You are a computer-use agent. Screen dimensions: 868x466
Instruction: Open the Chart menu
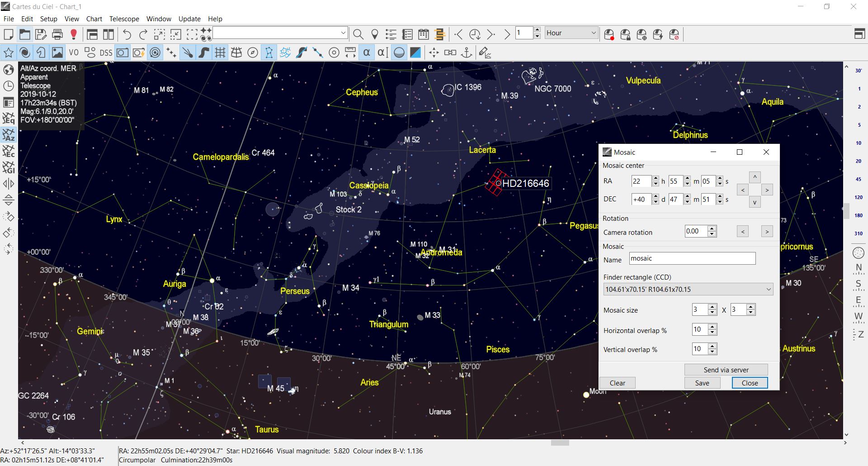[94, 19]
